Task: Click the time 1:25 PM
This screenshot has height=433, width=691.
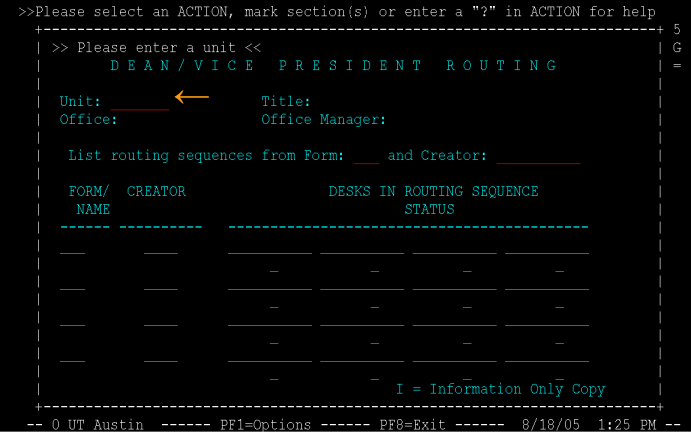Action: [627, 425]
